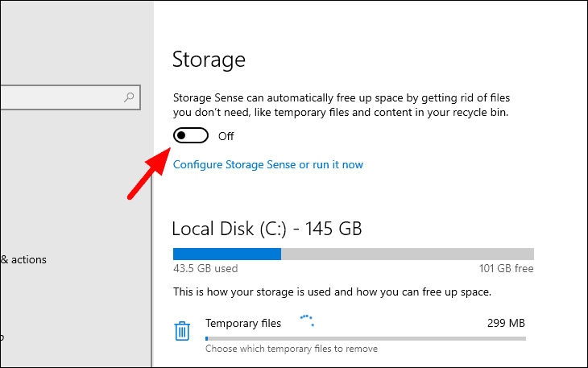
Task: Click the search magnifier icon
Action: tap(129, 98)
